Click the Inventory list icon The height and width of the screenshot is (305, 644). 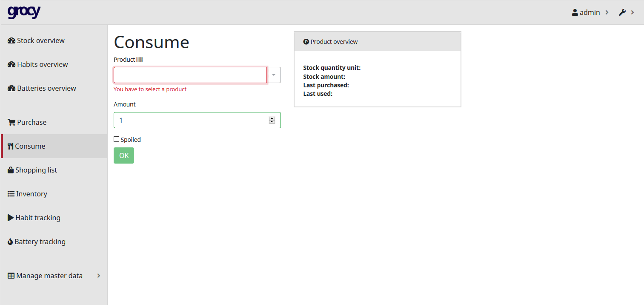point(11,194)
